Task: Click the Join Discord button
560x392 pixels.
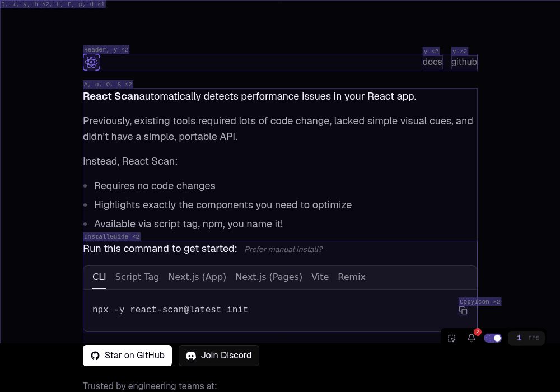Action: click(218, 355)
